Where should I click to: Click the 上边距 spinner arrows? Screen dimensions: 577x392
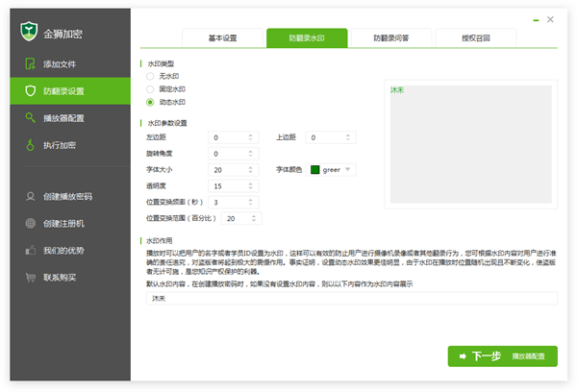coord(348,137)
